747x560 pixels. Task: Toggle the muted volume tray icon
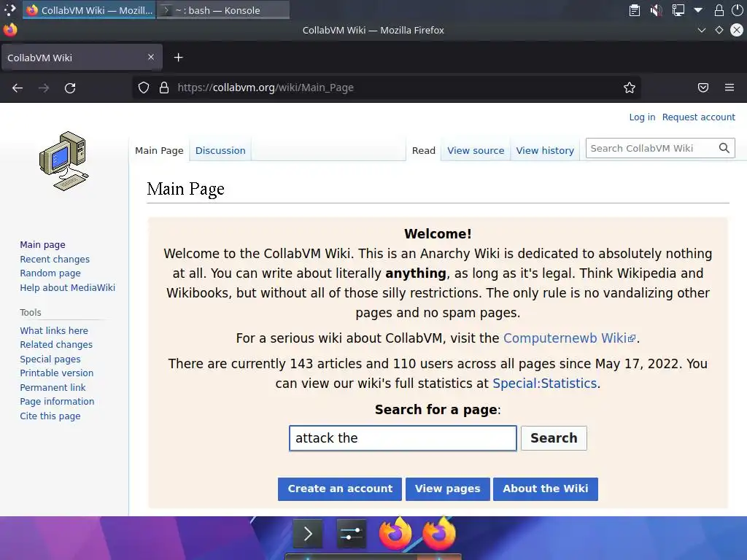point(656,10)
